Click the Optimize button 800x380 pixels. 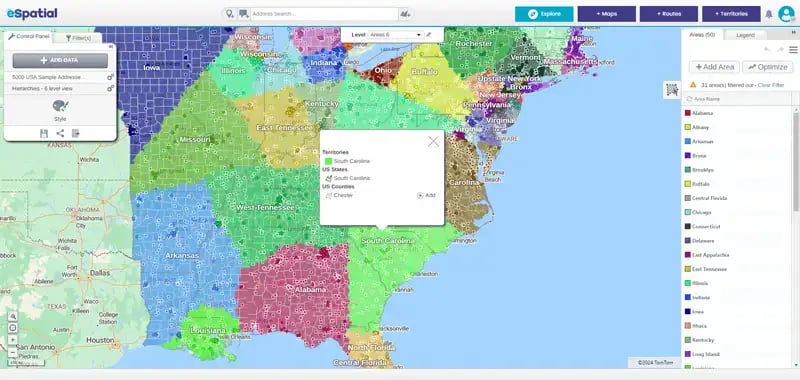pyautogui.click(x=768, y=67)
